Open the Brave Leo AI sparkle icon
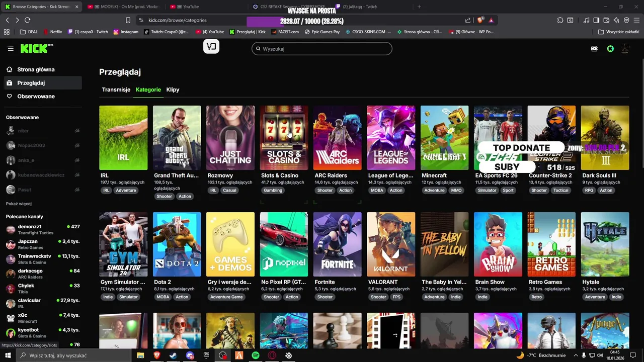This screenshot has width=644, height=362. pos(617,20)
